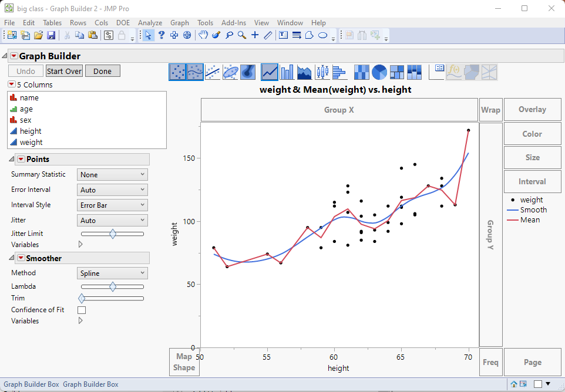Viewport: 565px width, 392px height.
Task: Open the DOE menu
Action: pyautogui.click(x=123, y=22)
